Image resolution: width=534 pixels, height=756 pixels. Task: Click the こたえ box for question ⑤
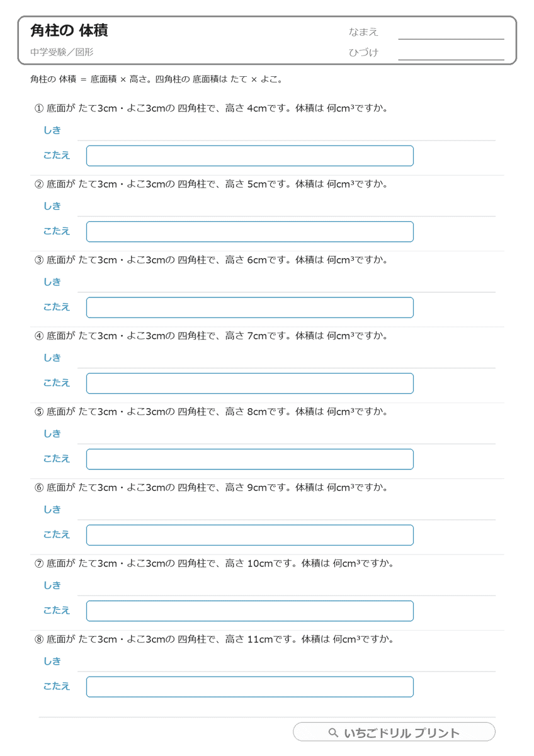click(x=250, y=459)
